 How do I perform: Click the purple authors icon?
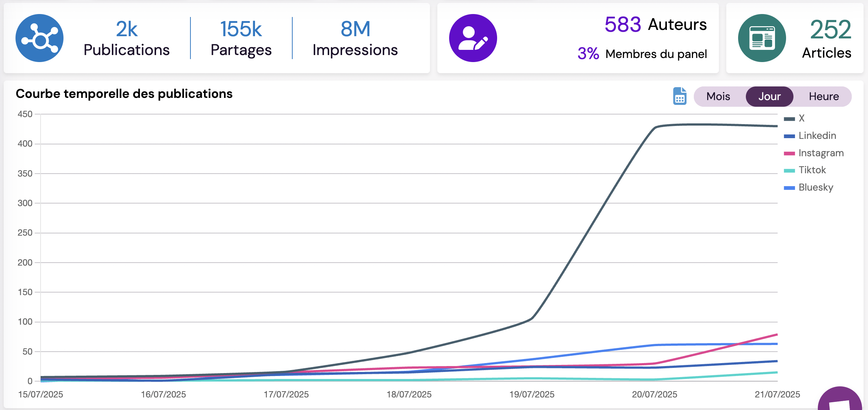[473, 38]
